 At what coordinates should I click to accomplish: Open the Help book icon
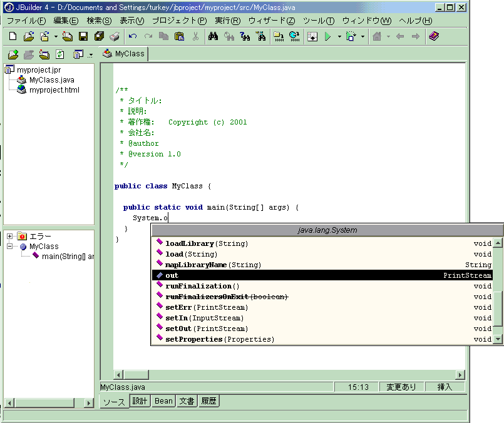tap(433, 36)
